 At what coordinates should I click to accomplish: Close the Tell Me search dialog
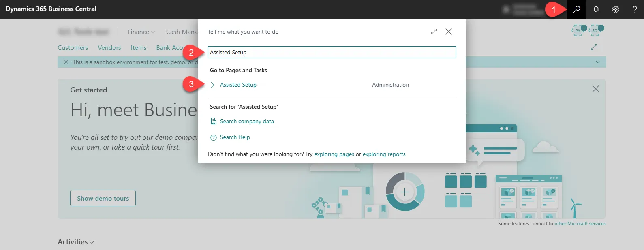(x=449, y=32)
